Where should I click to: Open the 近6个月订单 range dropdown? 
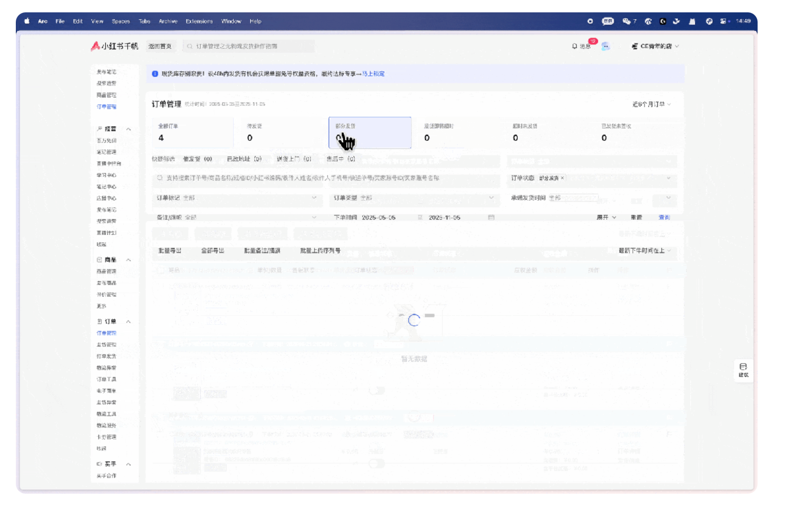(x=651, y=104)
